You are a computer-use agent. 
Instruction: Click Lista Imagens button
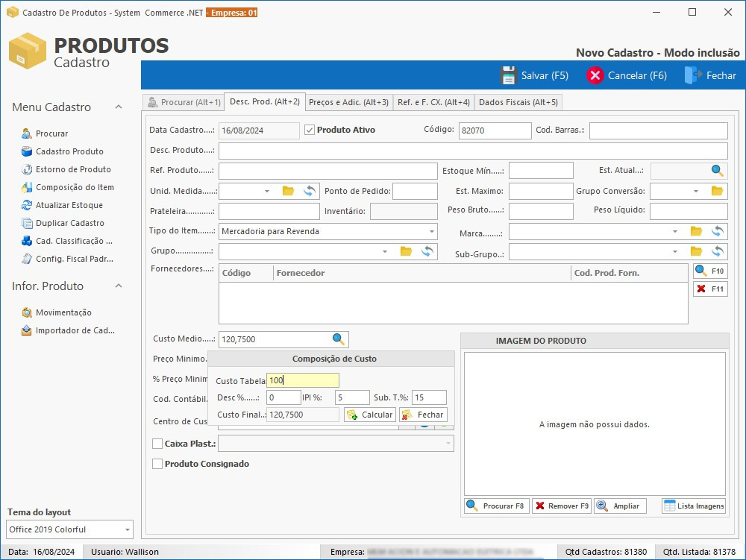coord(695,506)
